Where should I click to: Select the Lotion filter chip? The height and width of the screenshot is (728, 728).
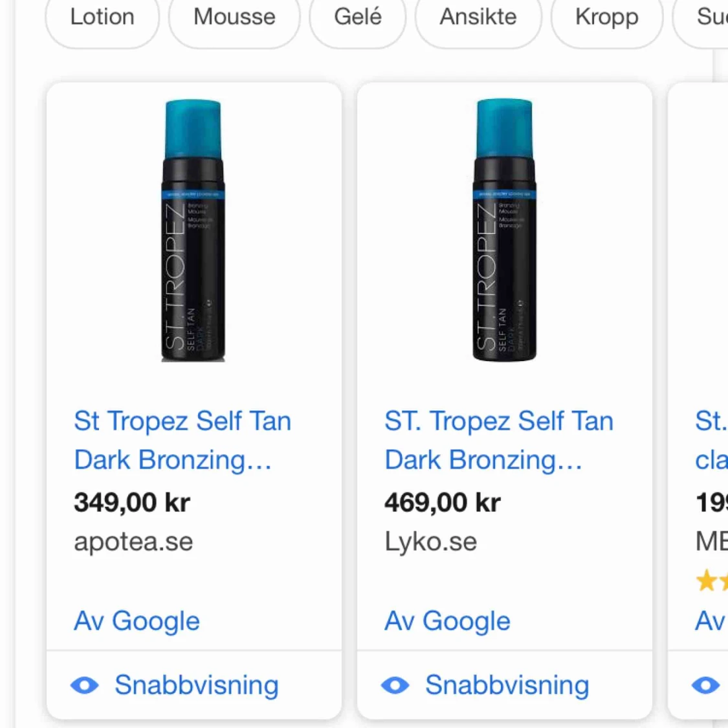(102, 17)
